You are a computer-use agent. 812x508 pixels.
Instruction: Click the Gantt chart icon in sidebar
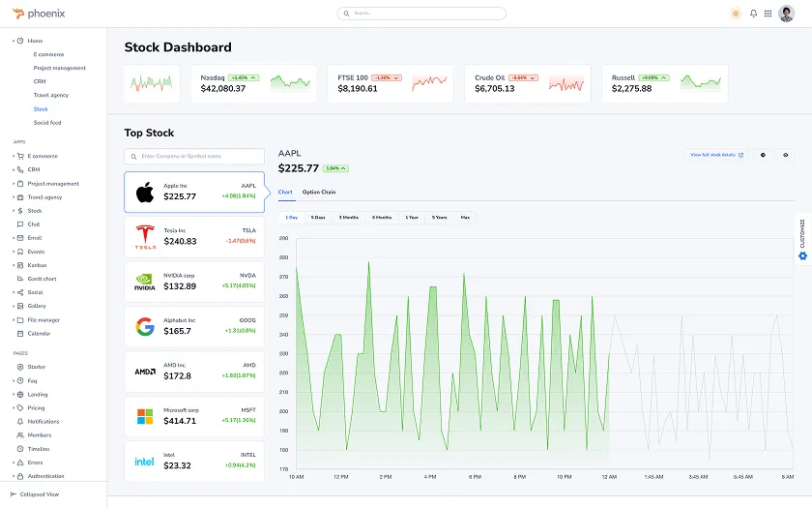click(20, 279)
